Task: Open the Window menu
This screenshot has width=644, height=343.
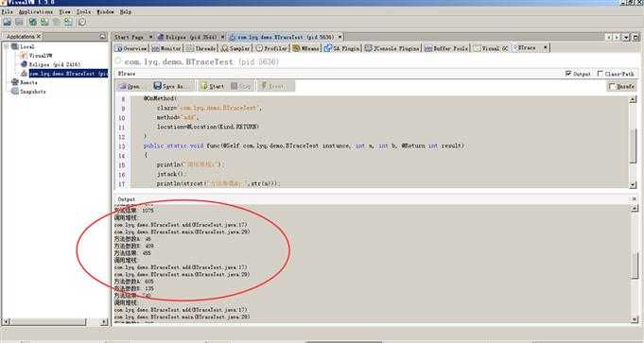Action: pyautogui.click(x=105, y=12)
